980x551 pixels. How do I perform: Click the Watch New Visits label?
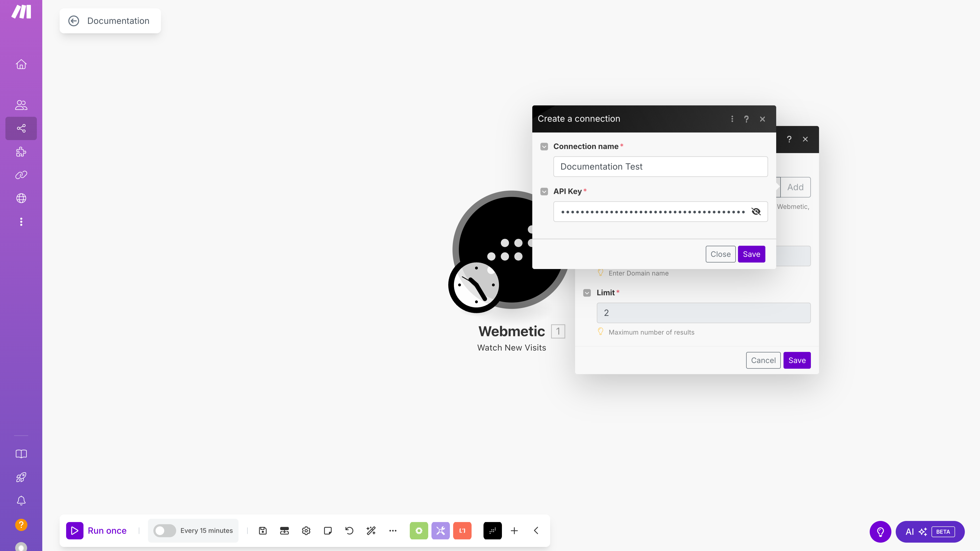(x=511, y=348)
